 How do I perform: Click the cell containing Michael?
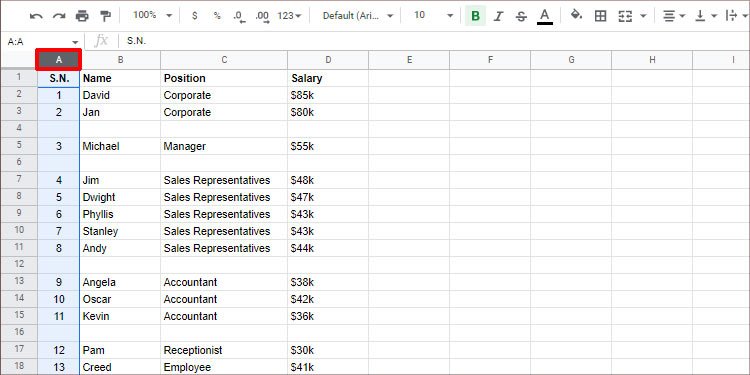120,146
